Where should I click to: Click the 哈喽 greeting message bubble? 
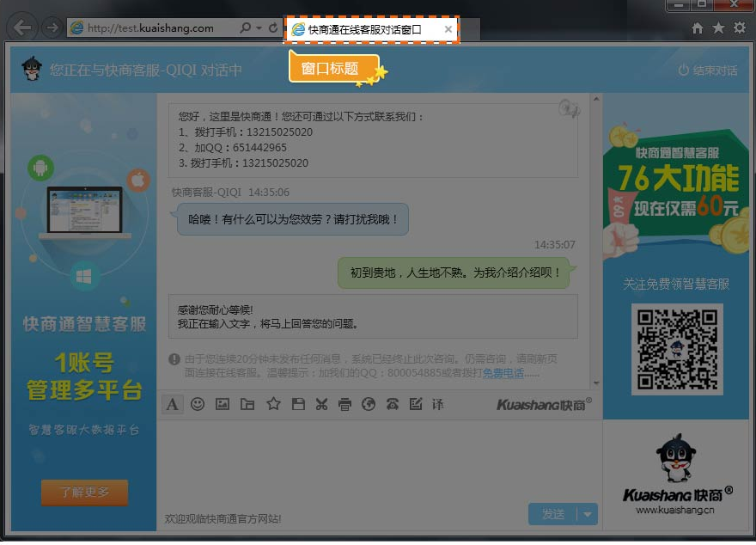[x=293, y=219]
